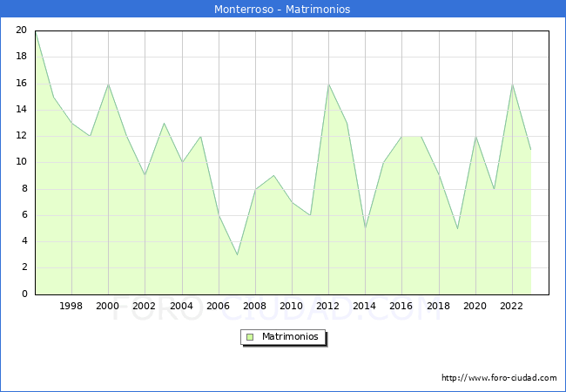
Task: Click the 2000 peak data point at 16
Action: pyautogui.click(x=108, y=84)
